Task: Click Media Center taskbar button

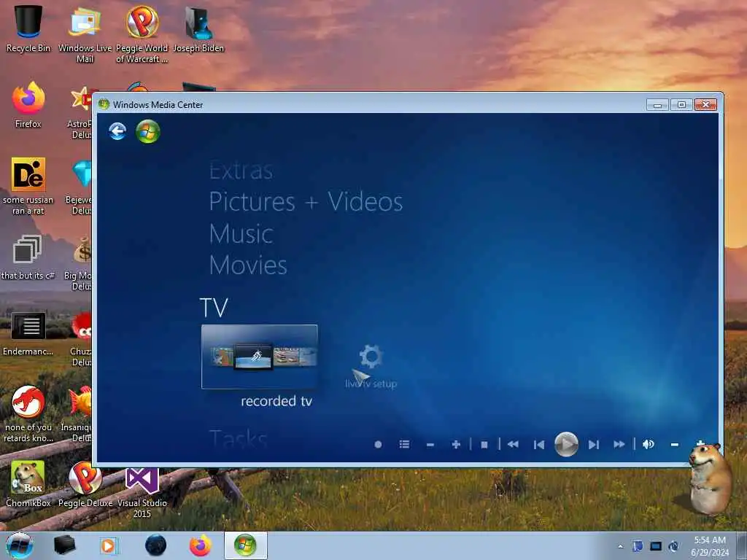Action: pyautogui.click(x=245, y=545)
